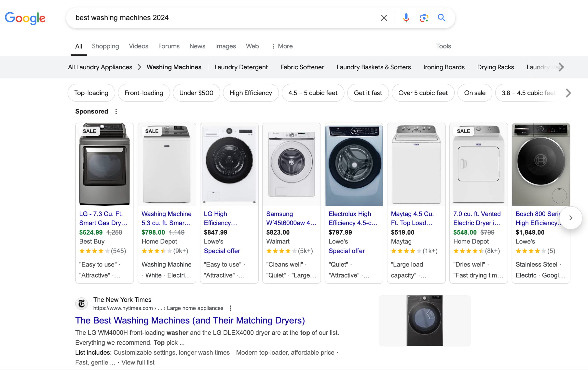Open the LG 7.3 Cu. Ft. dryer image
Screen dimensions: 588x370
pos(105,164)
